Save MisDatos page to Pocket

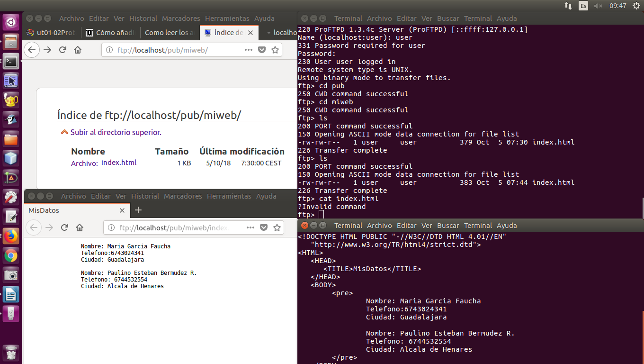coord(264,227)
